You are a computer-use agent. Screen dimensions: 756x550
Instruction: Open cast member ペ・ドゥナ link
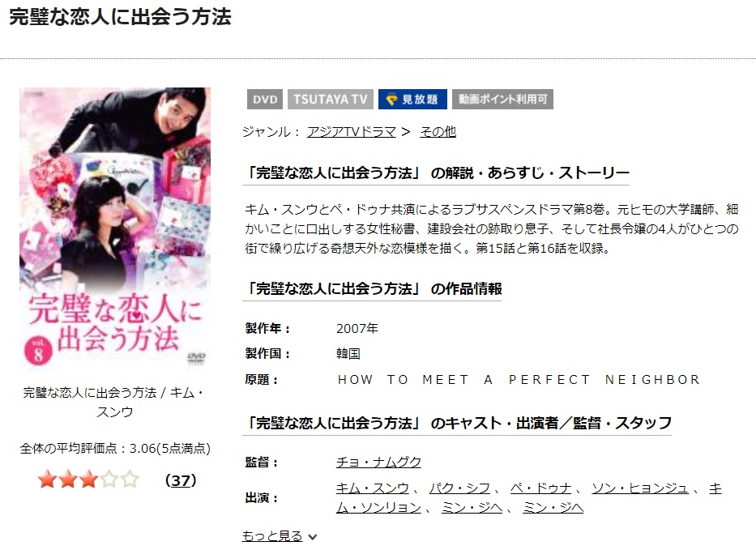[x=540, y=488]
